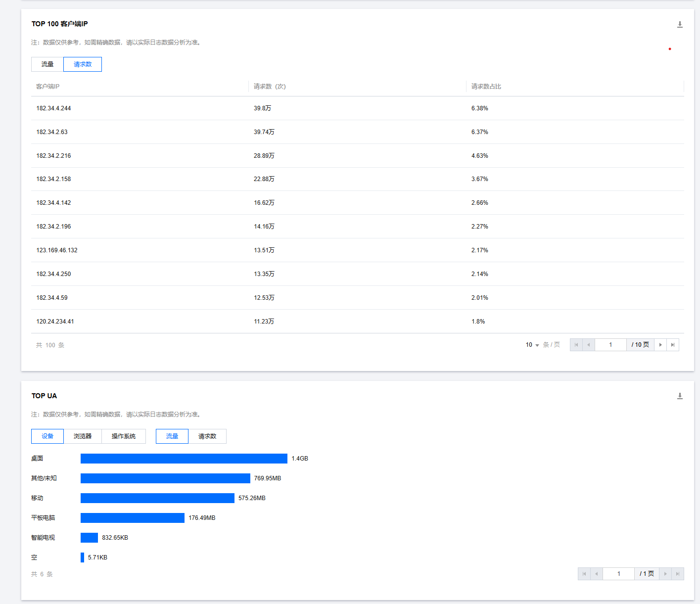Go to next page of client IP table
This screenshot has height=604, width=700.
point(660,345)
